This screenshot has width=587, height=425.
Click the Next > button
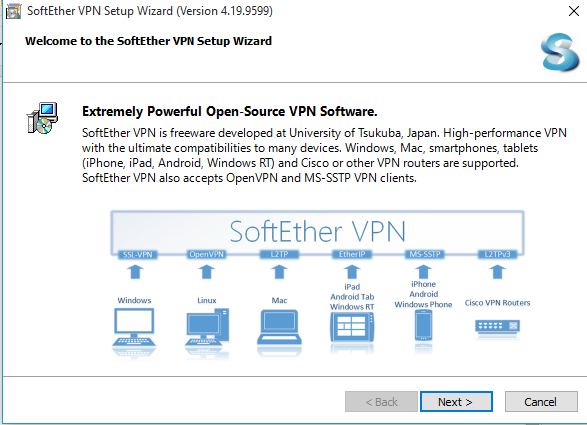pyautogui.click(x=456, y=402)
